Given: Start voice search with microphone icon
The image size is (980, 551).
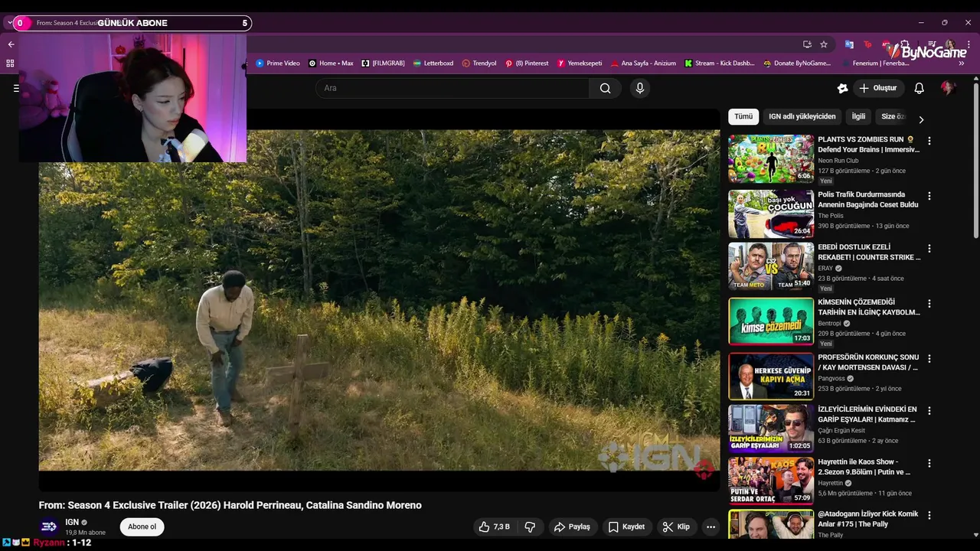Looking at the screenshot, I should [x=640, y=88].
